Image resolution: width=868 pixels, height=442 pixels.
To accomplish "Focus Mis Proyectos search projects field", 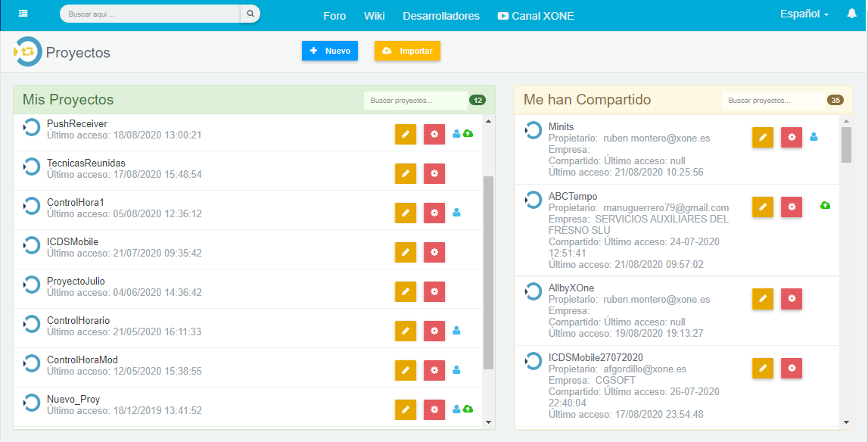I will 415,101.
